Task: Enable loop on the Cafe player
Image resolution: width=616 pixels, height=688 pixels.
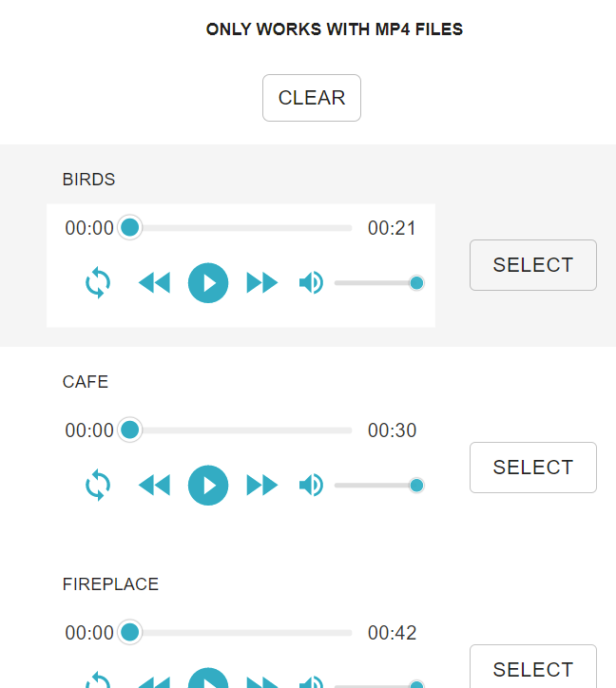Action: [x=98, y=486]
